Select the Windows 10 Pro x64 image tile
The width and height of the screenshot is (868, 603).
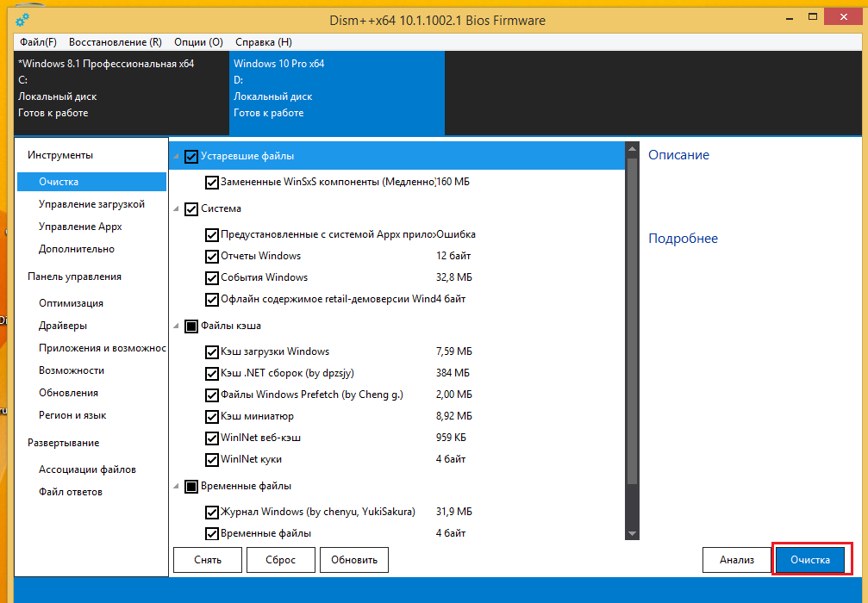click(336, 93)
